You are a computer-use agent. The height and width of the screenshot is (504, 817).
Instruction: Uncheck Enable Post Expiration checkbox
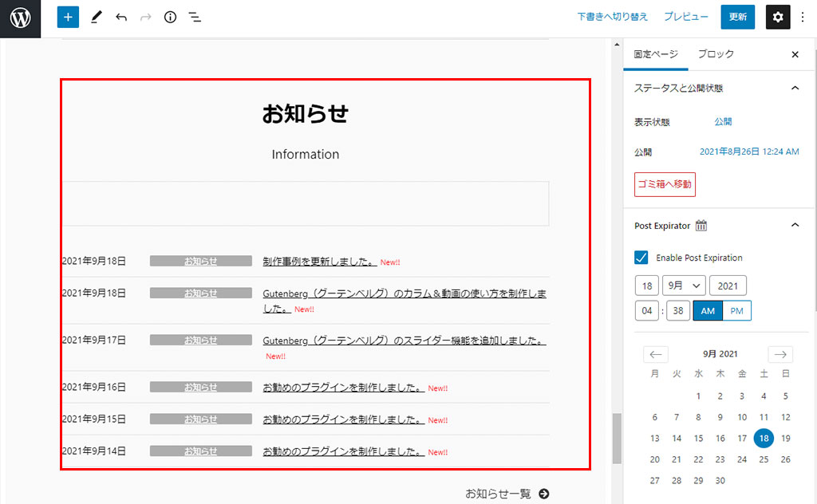(641, 258)
